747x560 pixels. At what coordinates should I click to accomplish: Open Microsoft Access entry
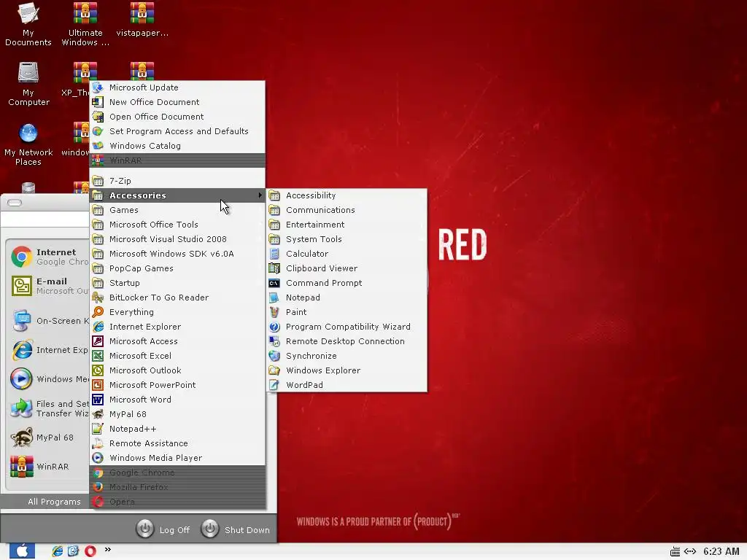pyautogui.click(x=177, y=341)
